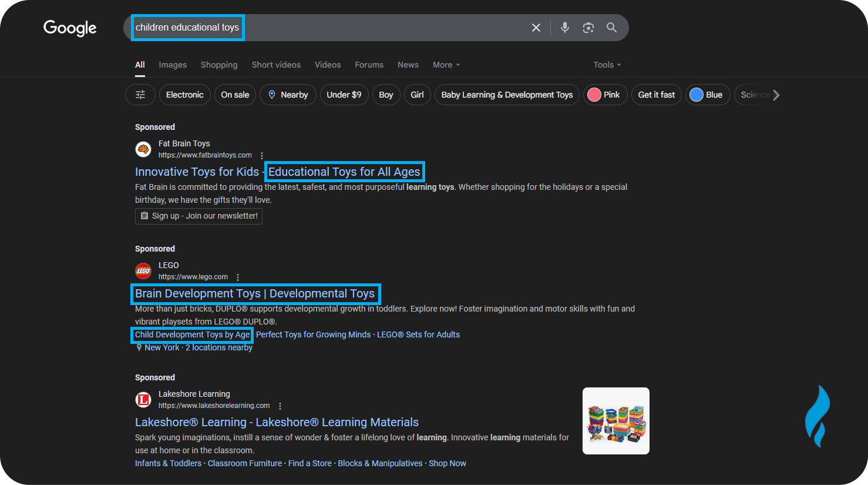Click the Shop Now sitelink
This screenshot has height=485, width=868.
(x=448, y=463)
